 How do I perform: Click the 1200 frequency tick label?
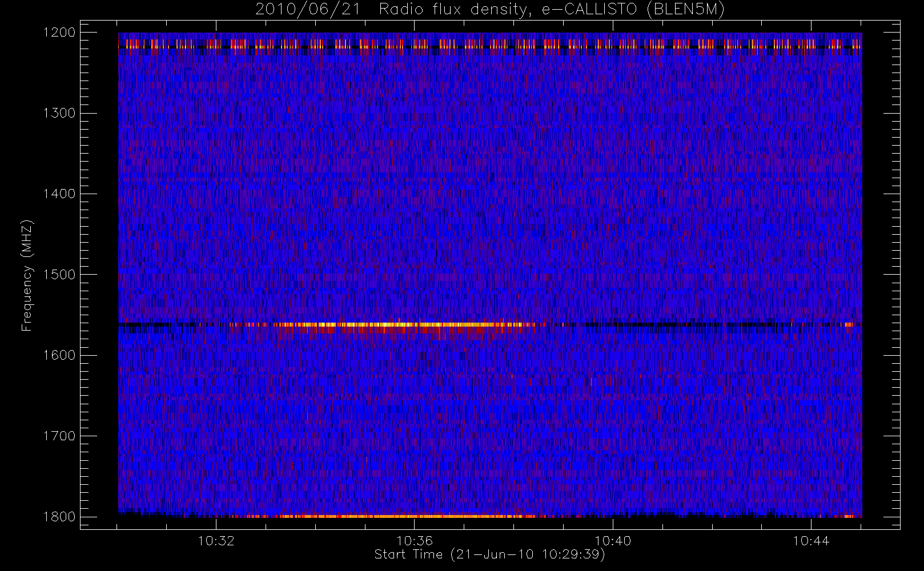(x=59, y=33)
